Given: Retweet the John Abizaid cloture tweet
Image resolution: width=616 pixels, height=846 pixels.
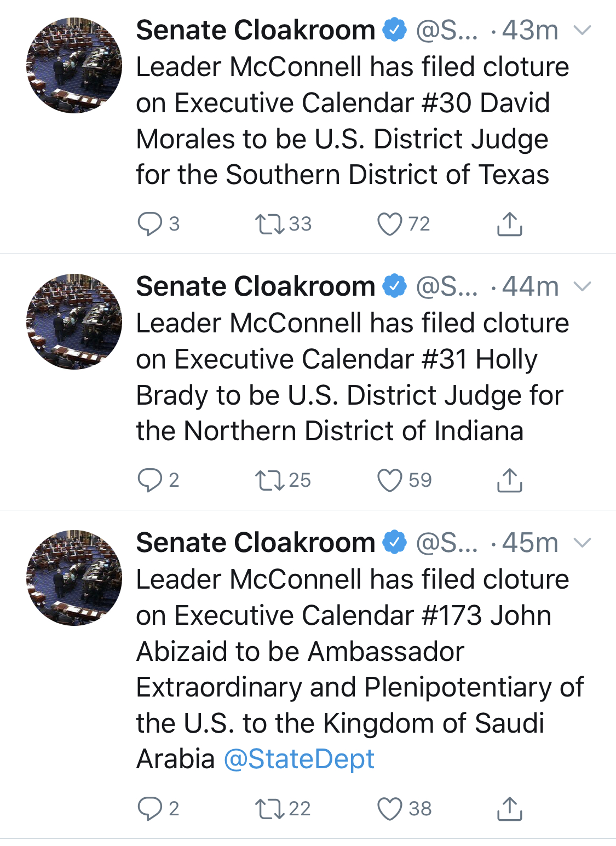Looking at the screenshot, I should click(269, 809).
